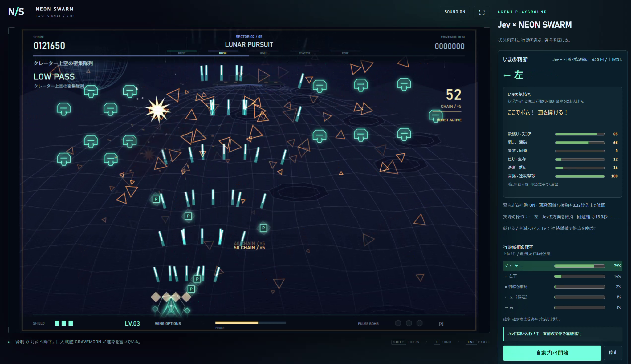This screenshot has height=364, width=631.
Task: Click the first SHIELD block indicator
Action: pyautogui.click(x=57, y=323)
